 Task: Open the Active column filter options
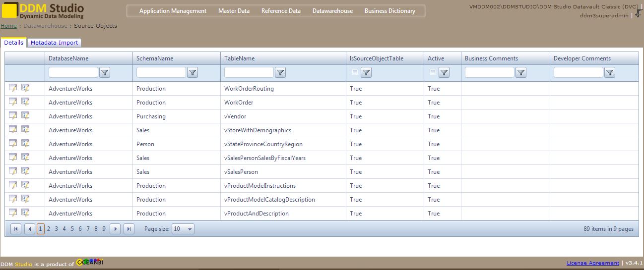pos(444,73)
